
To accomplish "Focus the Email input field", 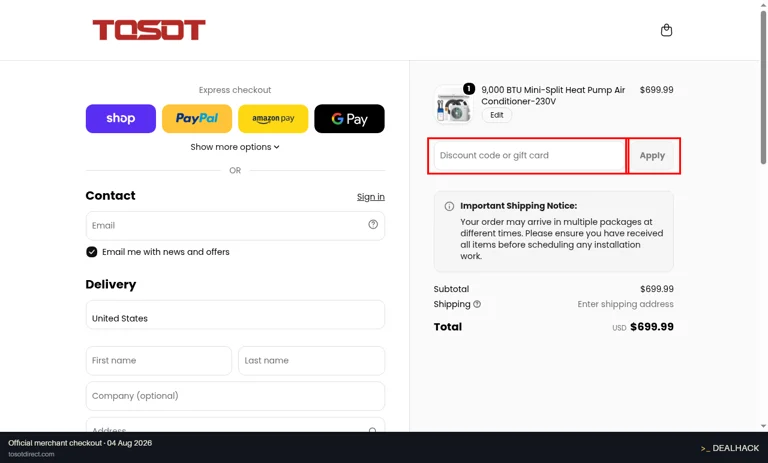I will [235, 226].
